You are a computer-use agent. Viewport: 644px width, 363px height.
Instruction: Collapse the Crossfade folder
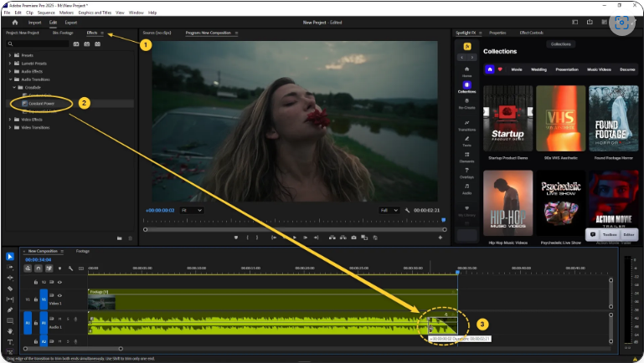14,87
